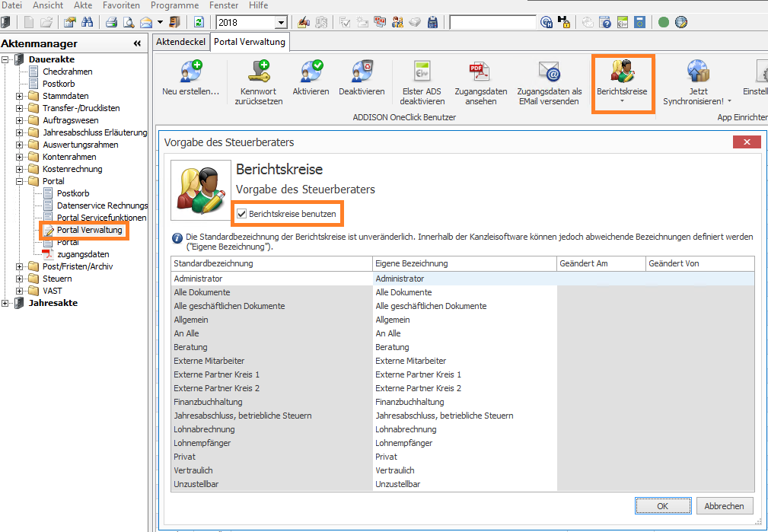Expand the Stammdaten folder node

[19, 96]
